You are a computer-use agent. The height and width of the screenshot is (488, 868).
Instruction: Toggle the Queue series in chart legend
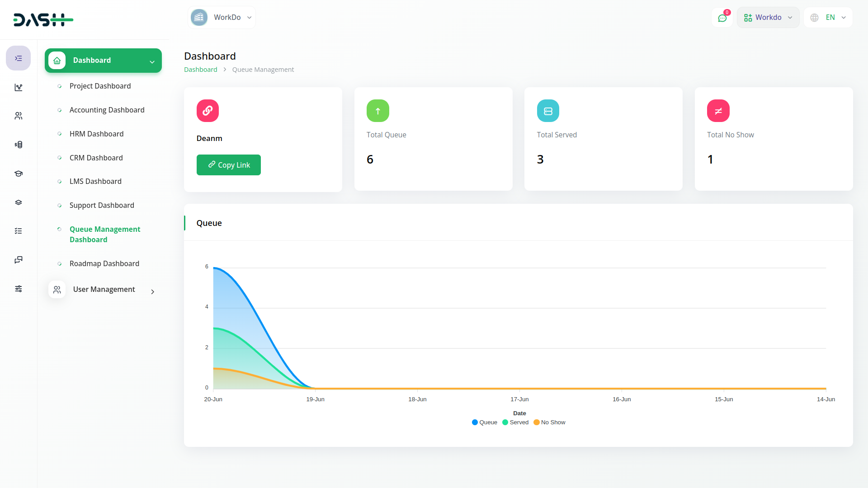click(x=484, y=422)
